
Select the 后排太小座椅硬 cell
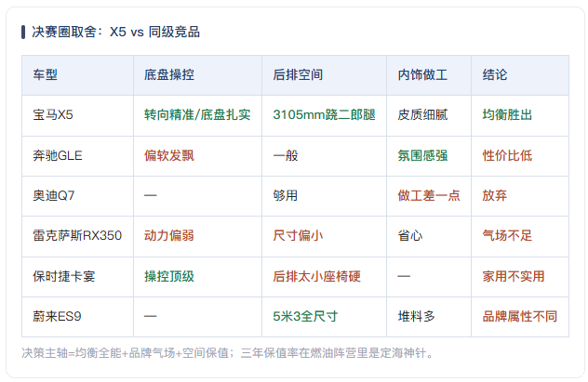coord(324,277)
